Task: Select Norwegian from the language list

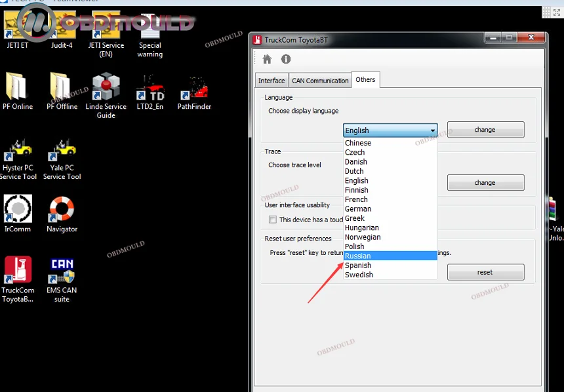Action: 390,237
